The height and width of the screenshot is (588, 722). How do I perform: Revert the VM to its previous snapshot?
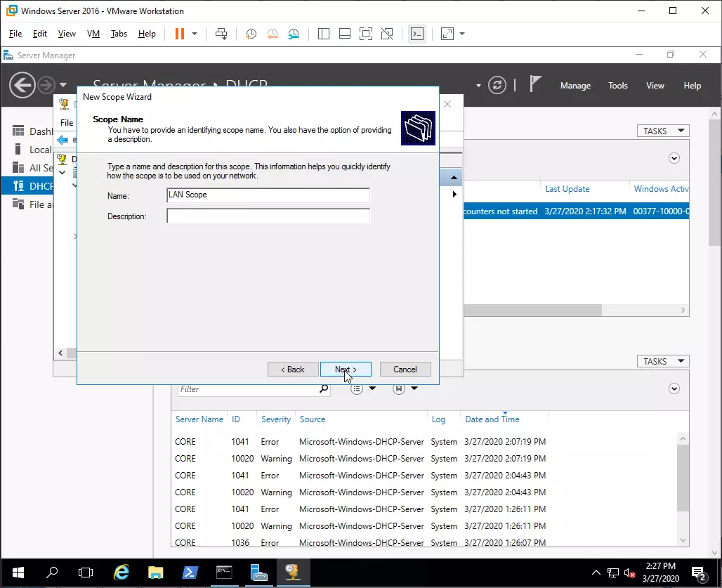click(x=273, y=34)
